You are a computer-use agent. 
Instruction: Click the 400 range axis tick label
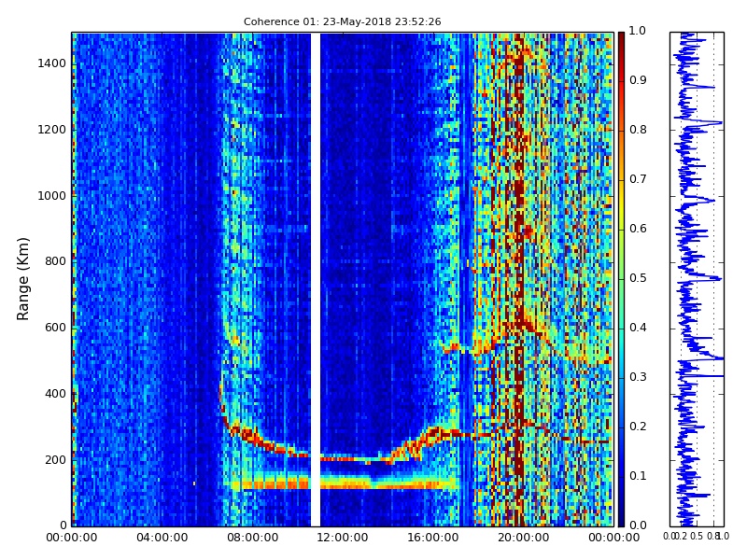coord(55,394)
